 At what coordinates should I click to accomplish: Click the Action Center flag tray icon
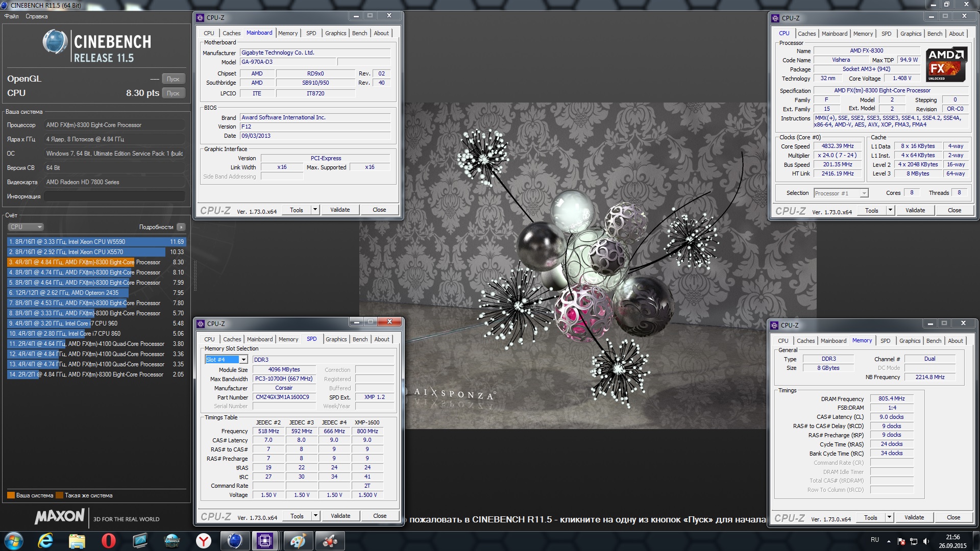[x=901, y=541]
